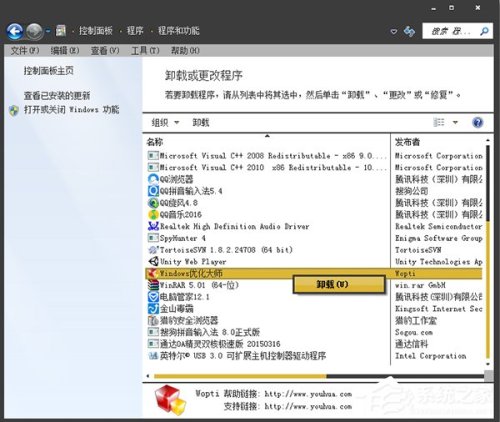Click the SpyHunter 4 icon

click(153, 238)
